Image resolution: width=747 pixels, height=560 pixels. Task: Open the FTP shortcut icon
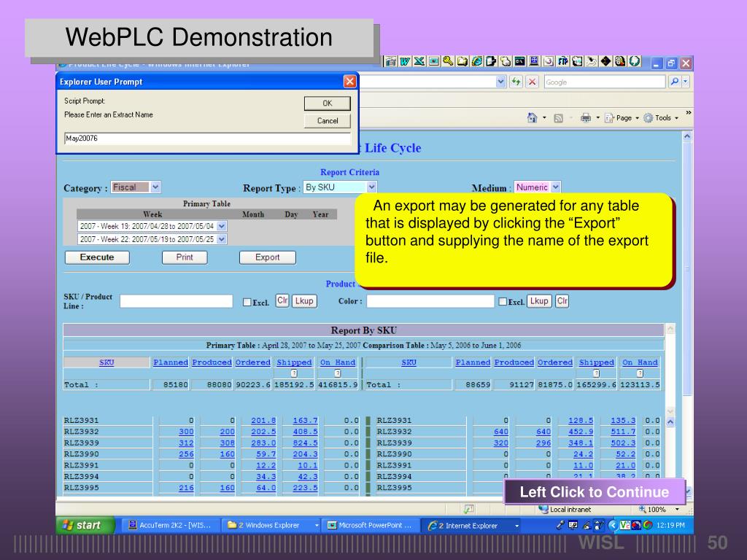coord(562,61)
